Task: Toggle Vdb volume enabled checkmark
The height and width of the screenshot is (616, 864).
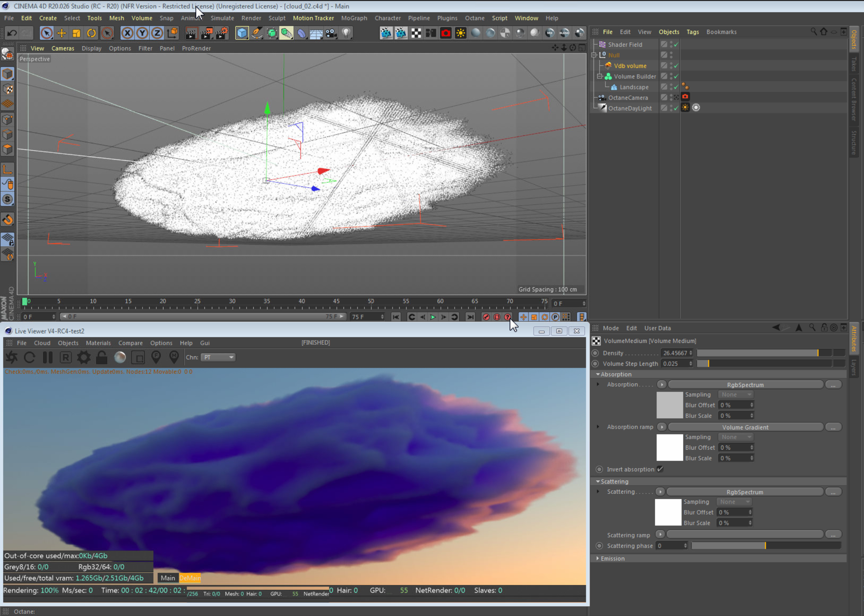Action: [x=676, y=66]
